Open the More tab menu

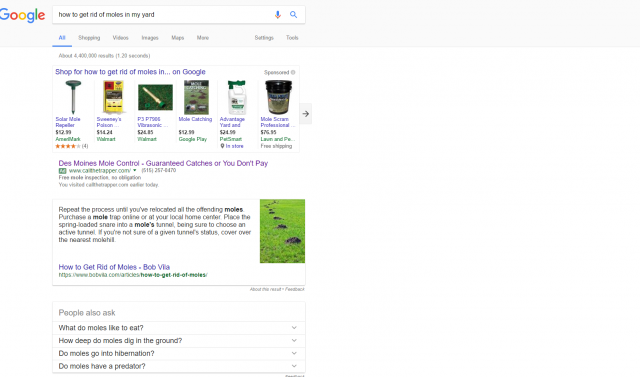203,38
